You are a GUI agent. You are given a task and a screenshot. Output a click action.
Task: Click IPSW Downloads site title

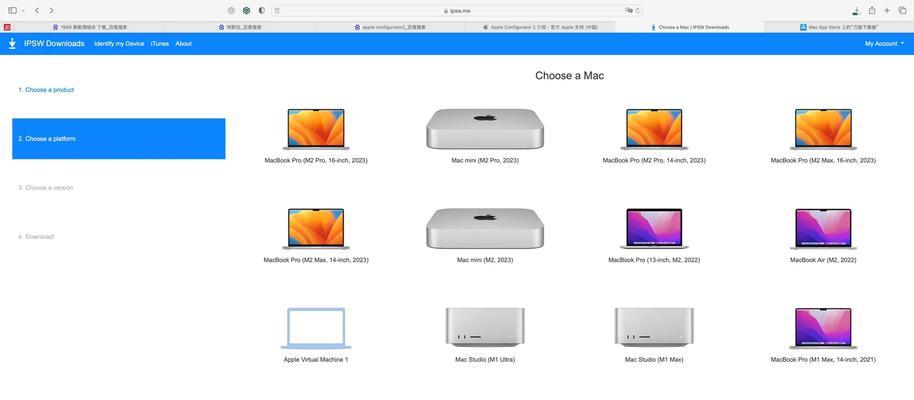tap(54, 44)
